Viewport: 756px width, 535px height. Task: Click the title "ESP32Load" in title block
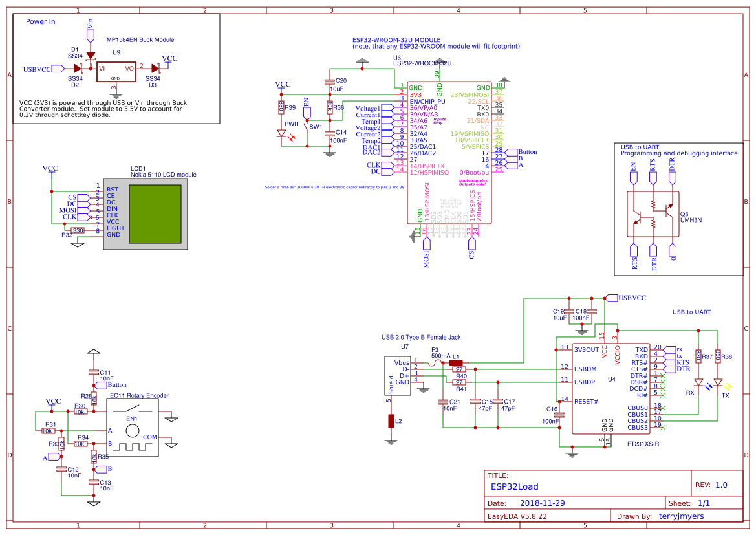pyautogui.click(x=514, y=486)
